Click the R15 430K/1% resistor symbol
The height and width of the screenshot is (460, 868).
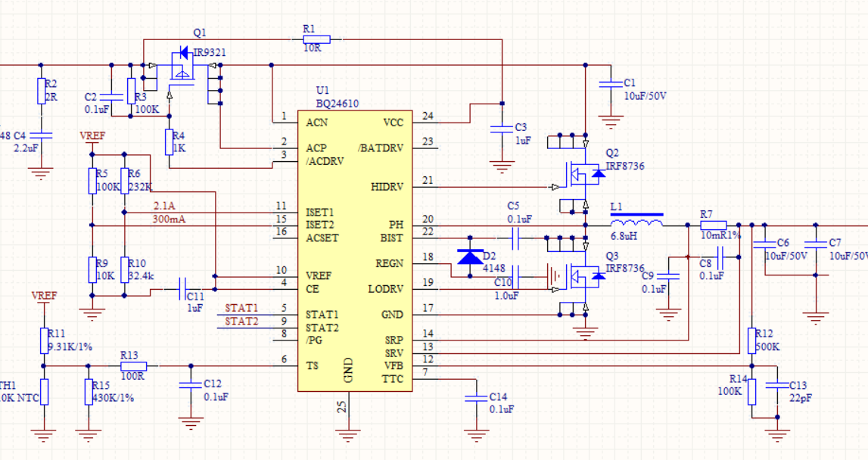pyautogui.click(x=89, y=392)
